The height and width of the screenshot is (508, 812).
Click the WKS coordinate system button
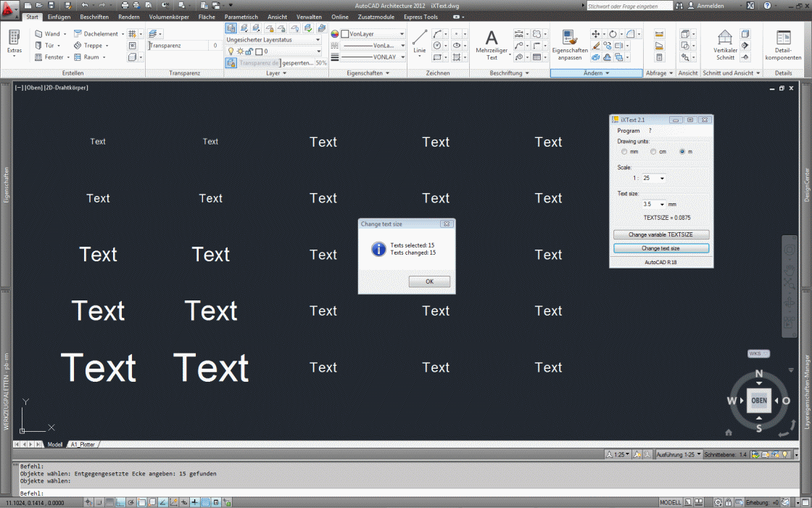coord(758,353)
